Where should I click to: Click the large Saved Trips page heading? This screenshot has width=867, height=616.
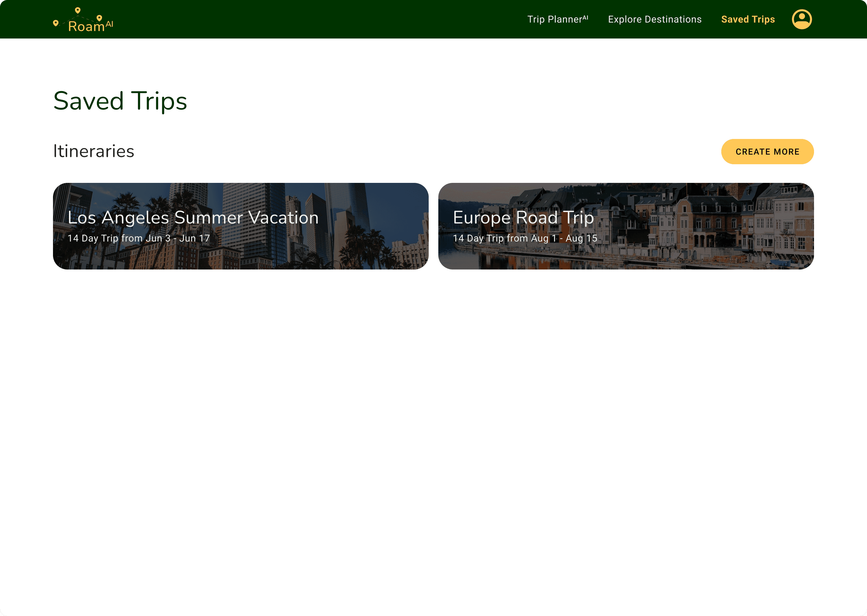click(x=120, y=101)
